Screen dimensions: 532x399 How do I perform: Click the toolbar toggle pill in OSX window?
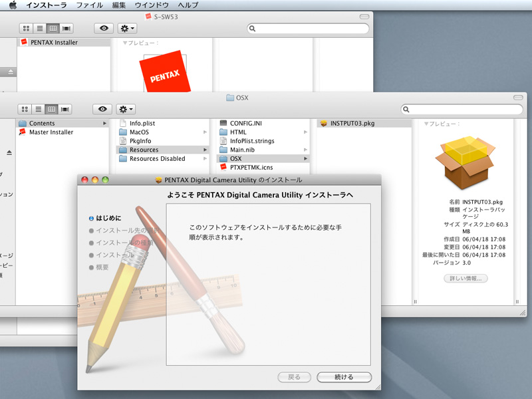[x=518, y=97]
